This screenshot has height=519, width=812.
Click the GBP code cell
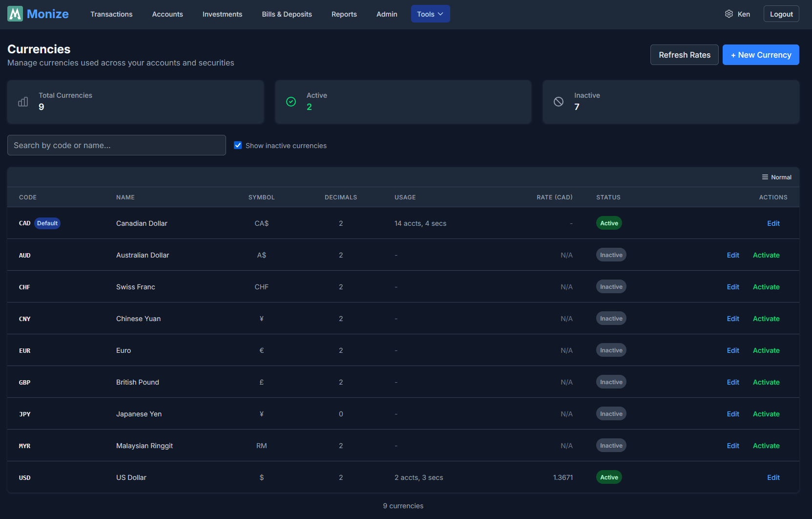point(25,383)
